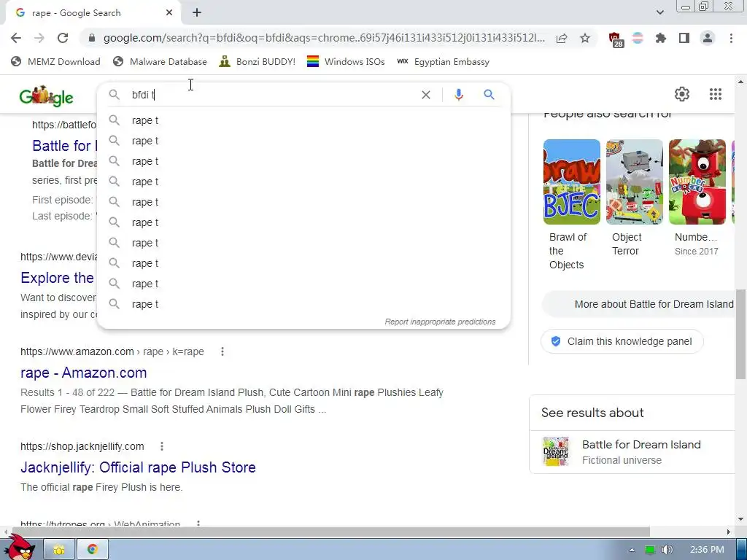This screenshot has width=747, height=560.
Task: Open the striped flag extension icon
Action: tap(638, 38)
